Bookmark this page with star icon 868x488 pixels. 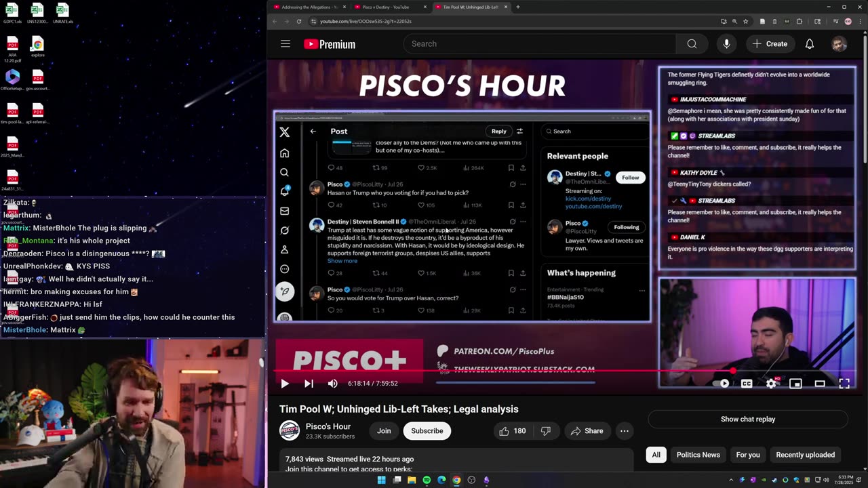point(745,21)
